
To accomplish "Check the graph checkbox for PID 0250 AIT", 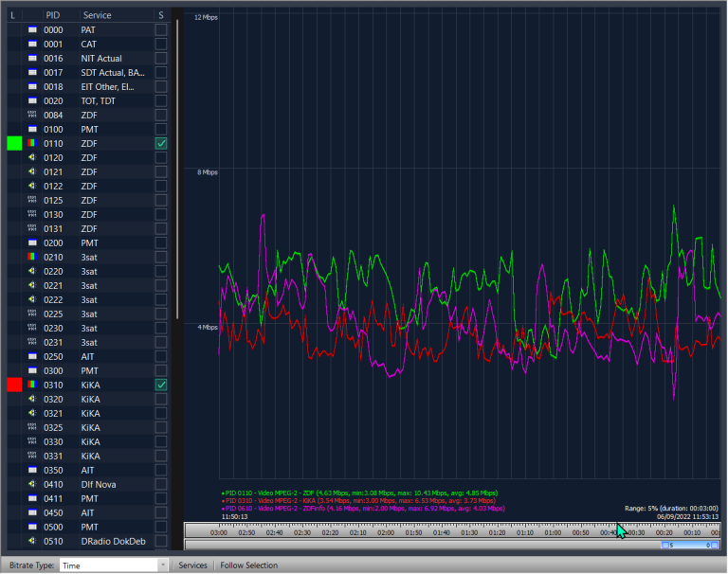I will click(x=161, y=356).
